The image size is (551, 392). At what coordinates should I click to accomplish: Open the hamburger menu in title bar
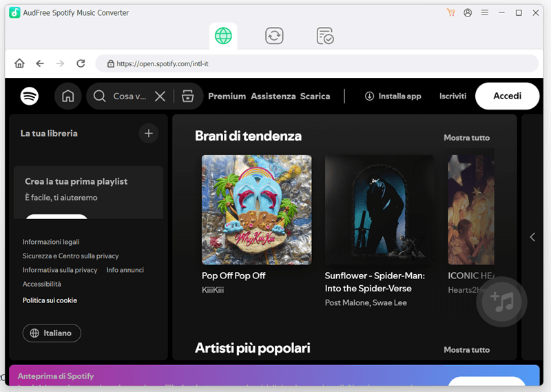(485, 12)
